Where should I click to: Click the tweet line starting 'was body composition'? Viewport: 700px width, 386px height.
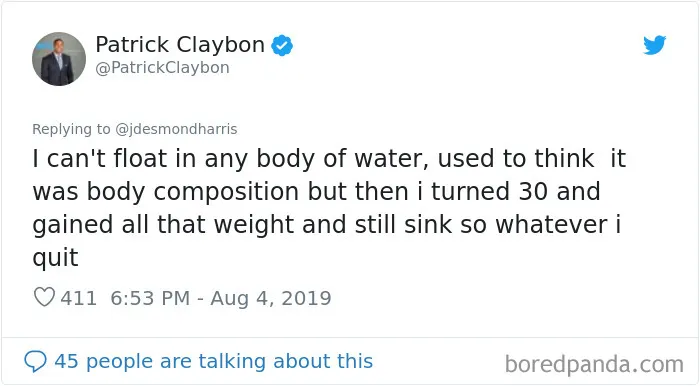(x=316, y=192)
